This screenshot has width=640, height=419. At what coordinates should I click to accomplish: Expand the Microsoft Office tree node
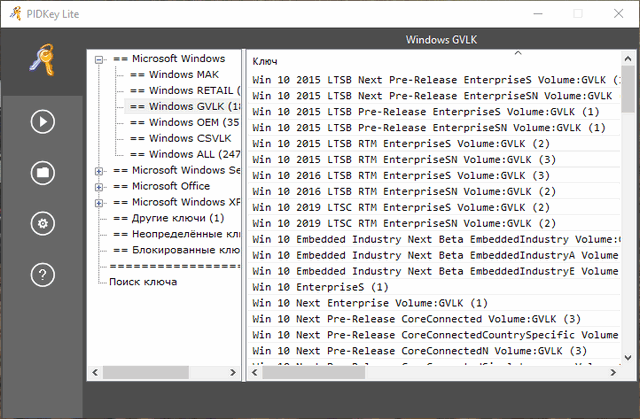(x=99, y=186)
